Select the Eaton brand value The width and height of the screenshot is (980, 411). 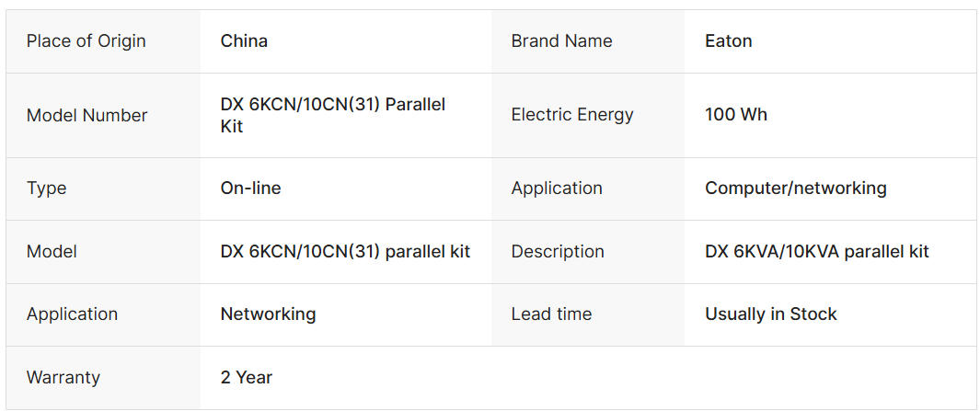[728, 41]
